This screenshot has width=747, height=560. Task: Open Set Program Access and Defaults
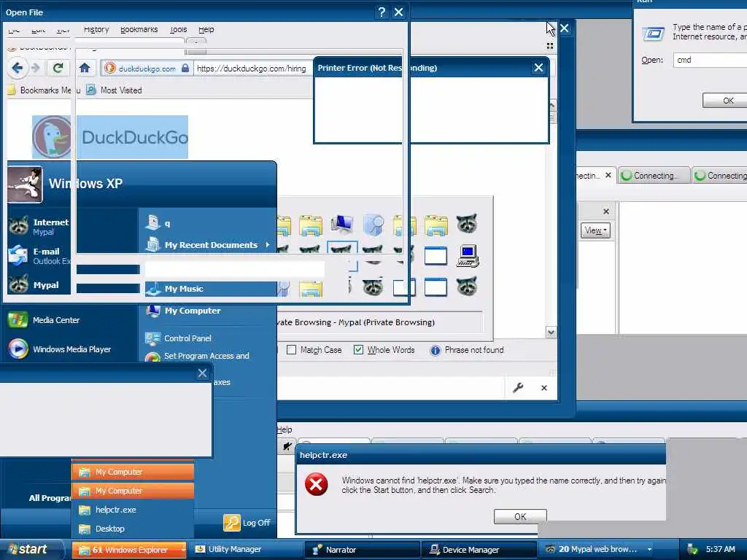point(197,356)
